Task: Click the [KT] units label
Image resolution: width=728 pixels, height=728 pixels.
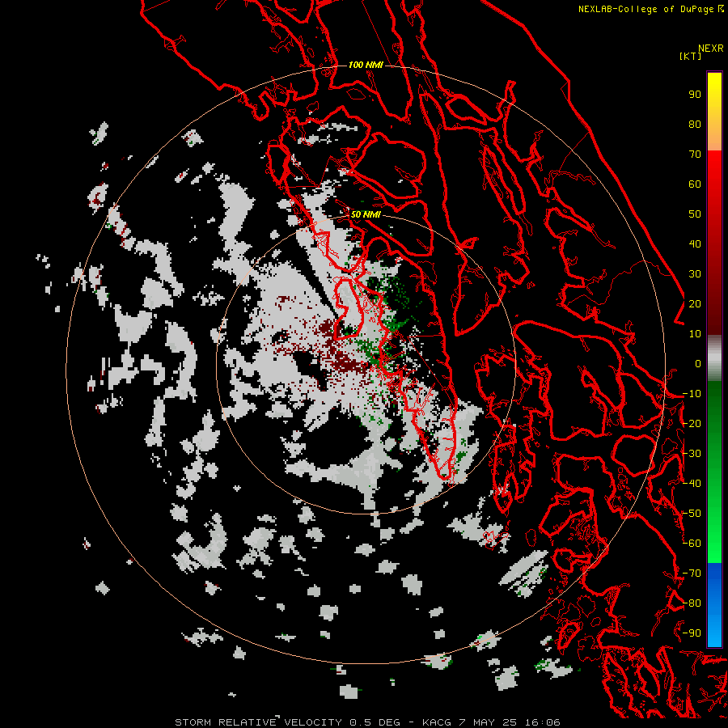Action: [690, 56]
